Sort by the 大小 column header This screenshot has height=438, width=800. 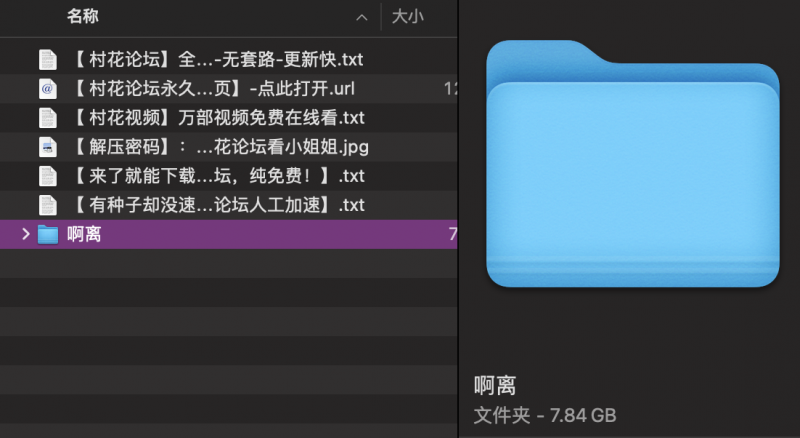[x=407, y=17]
